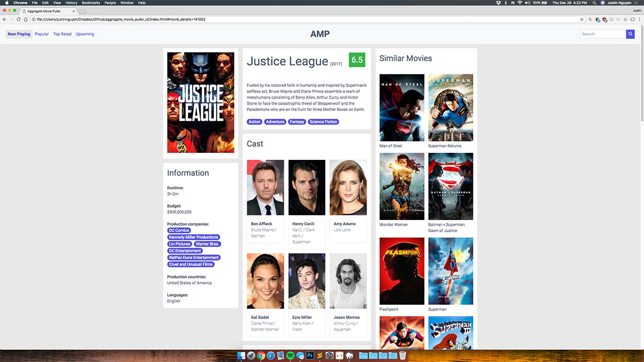Open the Apple menu

click(x=6, y=3)
